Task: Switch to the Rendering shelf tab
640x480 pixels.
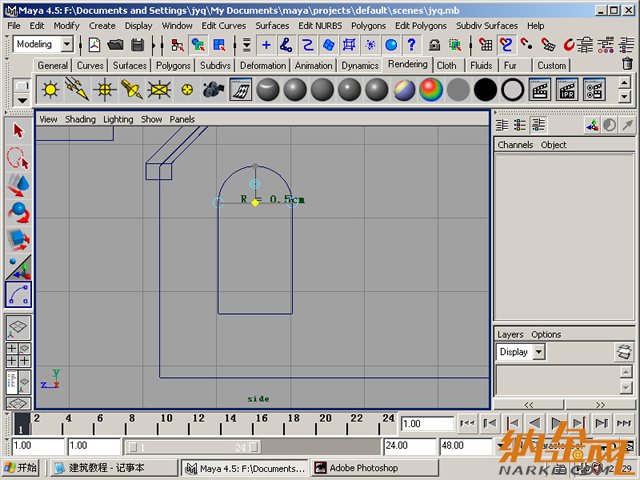Action: (x=408, y=64)
